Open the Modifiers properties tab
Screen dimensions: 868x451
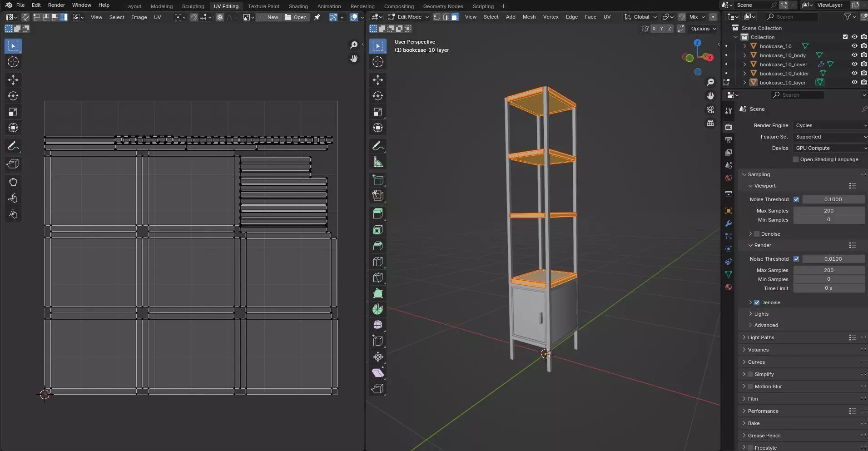[x=729, y=223]
